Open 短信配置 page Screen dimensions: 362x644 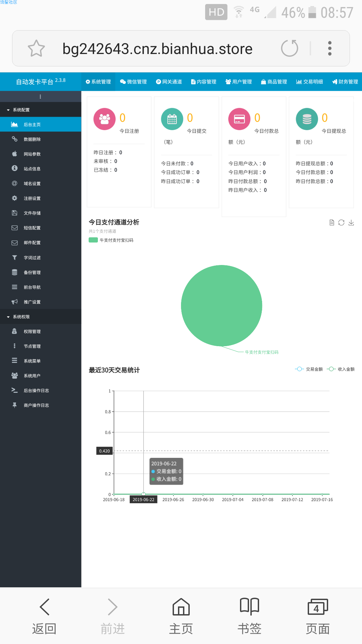point(41,228)
